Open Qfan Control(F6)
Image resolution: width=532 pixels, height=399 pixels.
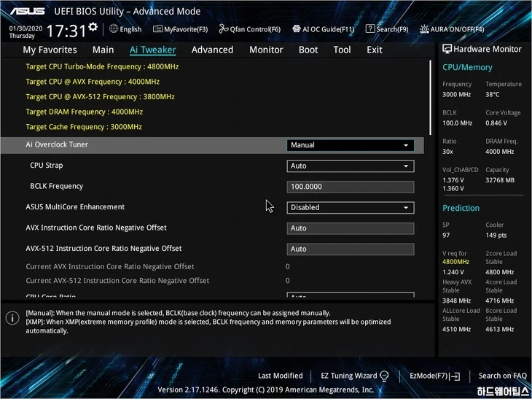(x=250, y=29)
